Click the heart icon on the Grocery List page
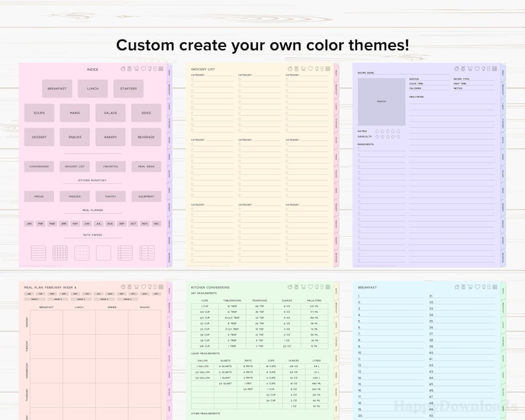525x420 pixels. [x=310, y=69]
